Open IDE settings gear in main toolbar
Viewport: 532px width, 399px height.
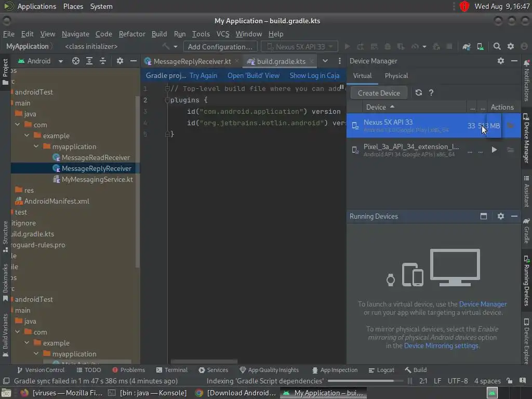(x=511, y=46)
